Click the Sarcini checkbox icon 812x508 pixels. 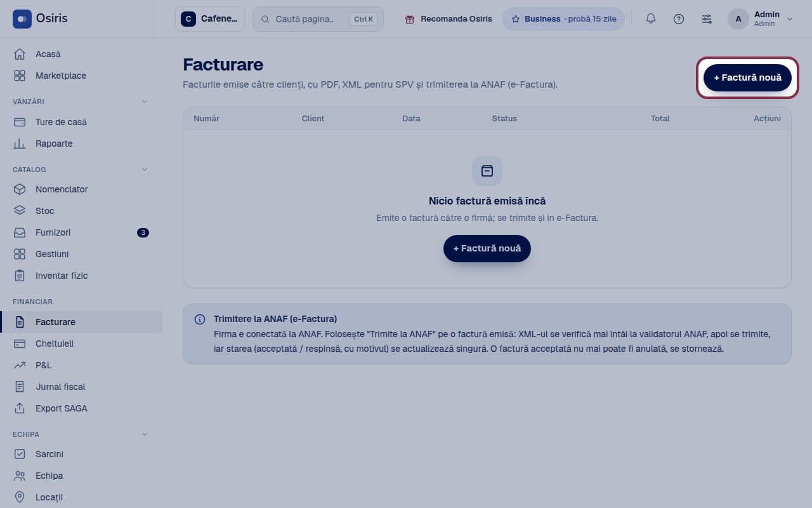[20, 454]
